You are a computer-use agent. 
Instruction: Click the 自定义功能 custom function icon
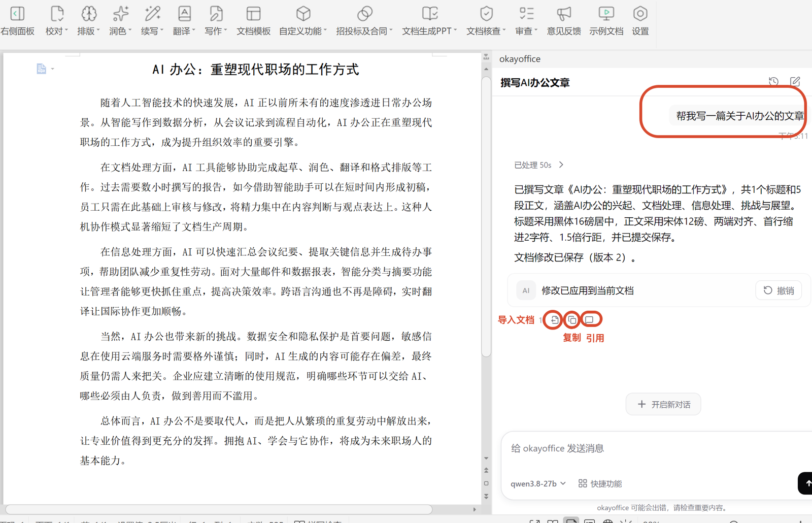tap(303, 14)
